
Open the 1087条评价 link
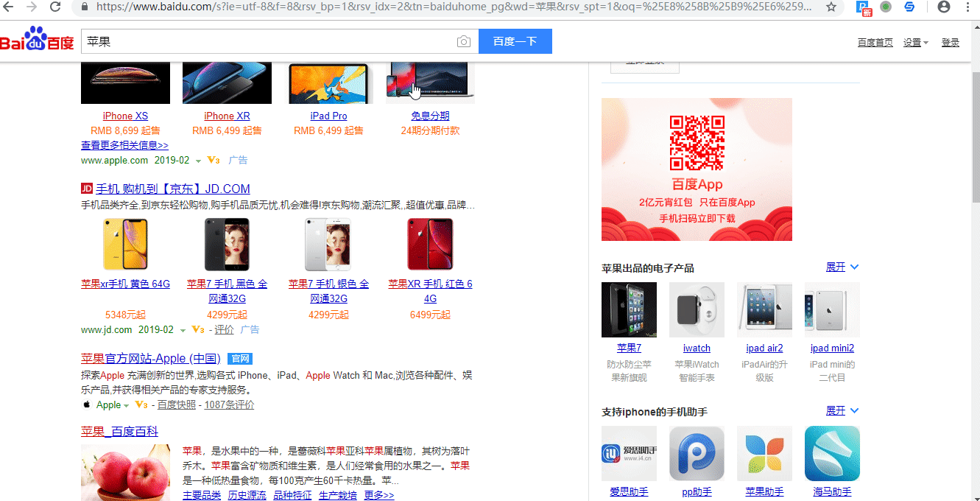(x=229, y=404)
